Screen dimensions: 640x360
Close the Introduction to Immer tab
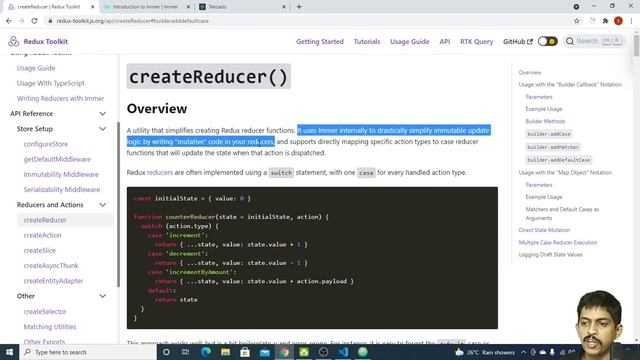coord(188,7)
